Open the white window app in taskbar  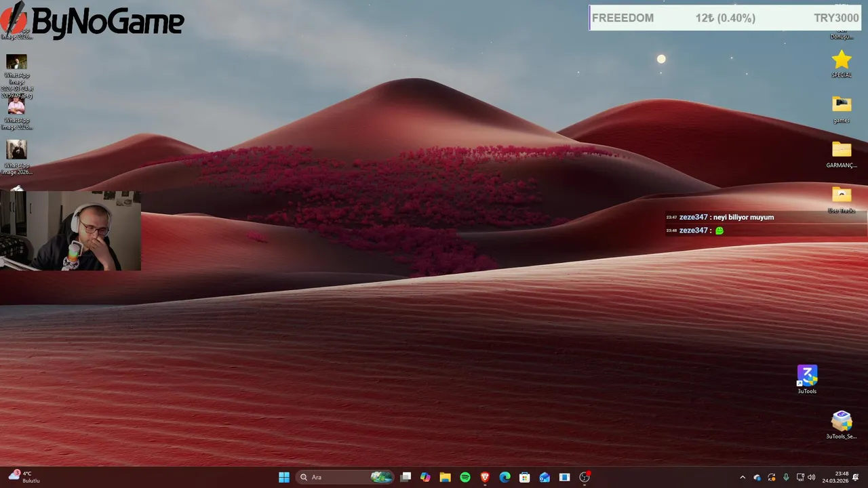pos(564,477)
